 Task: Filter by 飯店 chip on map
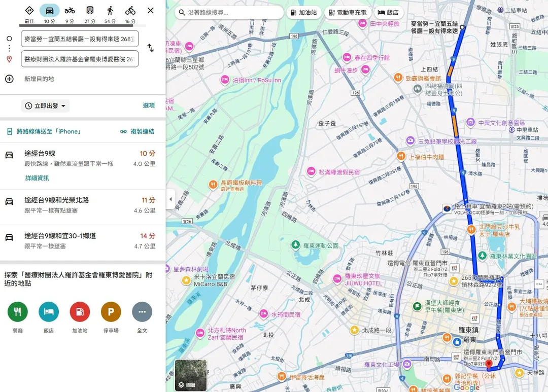point(388,13)
